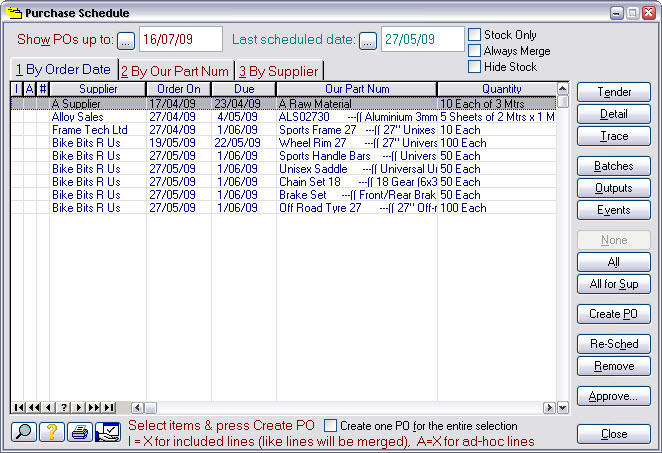Switch to the By Supplier tab
Screen dimensions: 662x453
(278, 71)
